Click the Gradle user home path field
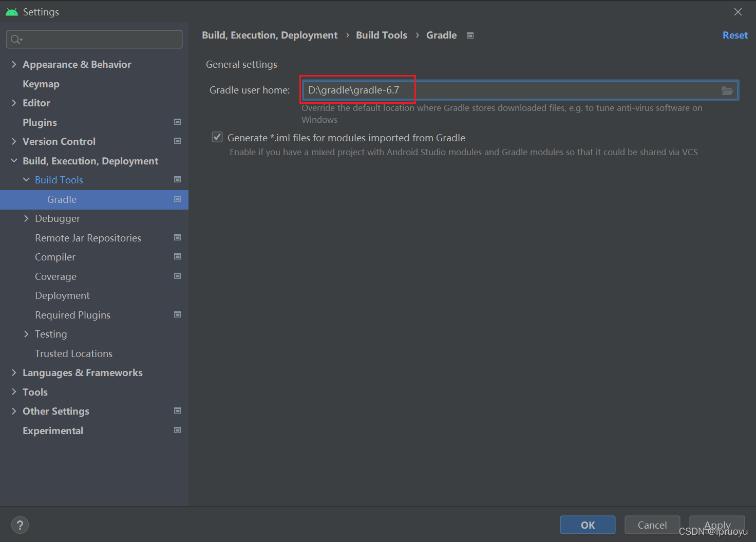Screen dimensions: 756x542 [520, 90]
